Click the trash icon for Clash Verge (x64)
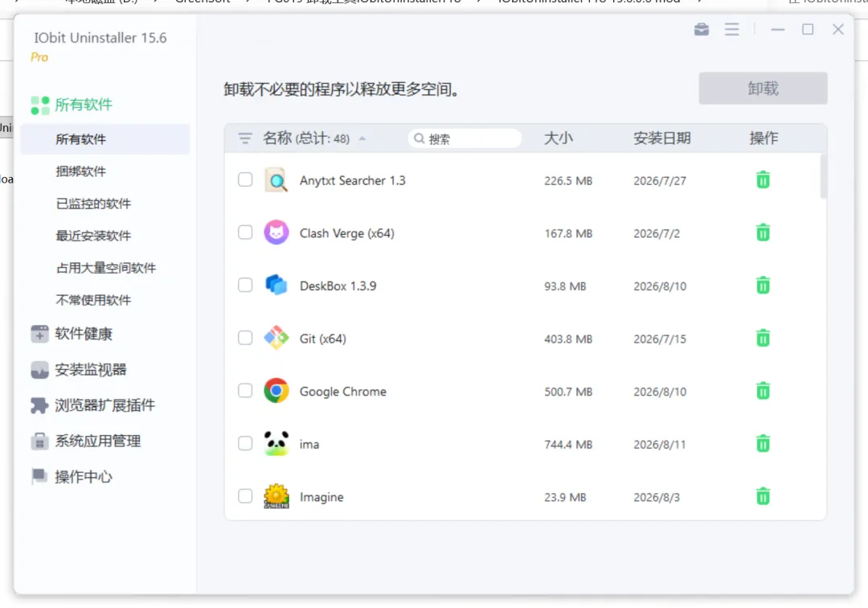 click(763, 232)
